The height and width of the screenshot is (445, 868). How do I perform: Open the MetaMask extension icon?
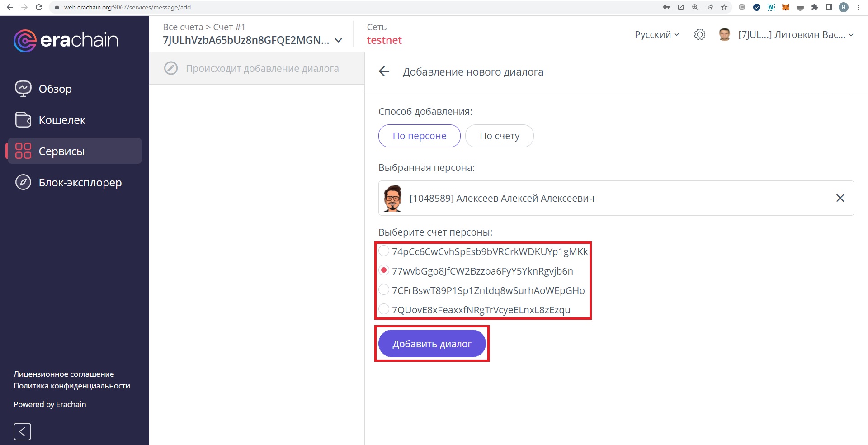[x=786, y=7]
